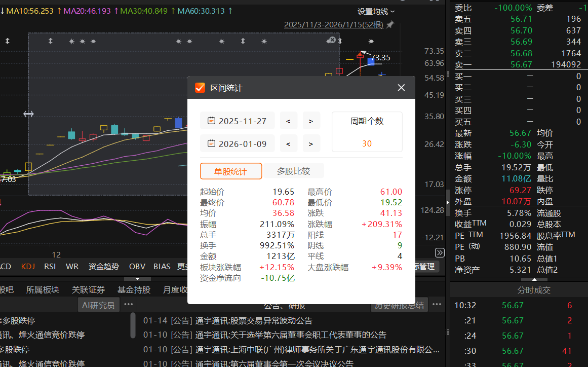Click the double-chevron icon to show more indicators
Screen dimensions: 588x367
point(439,252)
